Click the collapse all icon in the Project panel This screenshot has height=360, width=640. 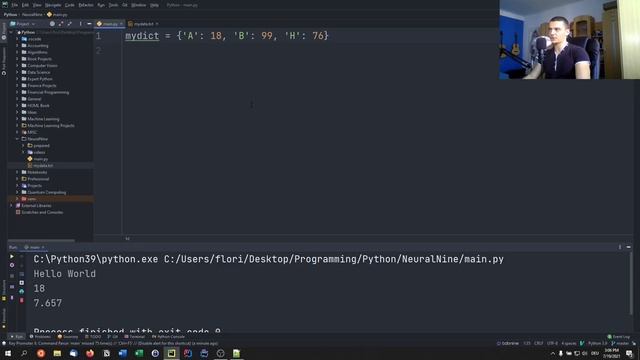click(x=70, y=24)
